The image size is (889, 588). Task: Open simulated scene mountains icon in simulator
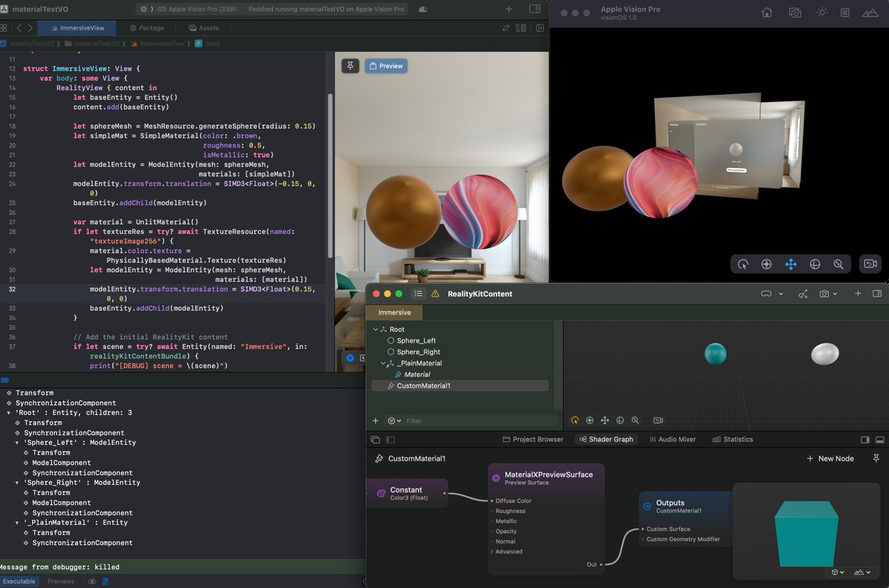pyautogui.click(x=870, y=13)
